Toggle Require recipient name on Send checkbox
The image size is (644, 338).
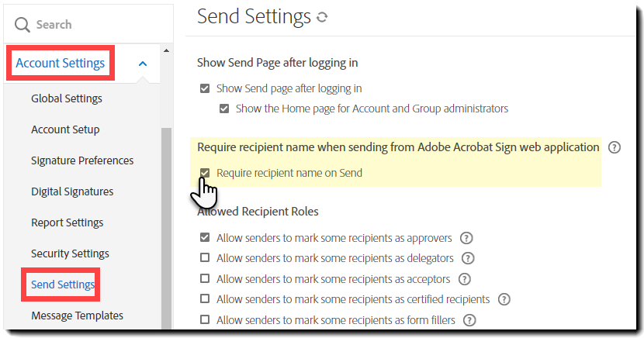point(205,173)
